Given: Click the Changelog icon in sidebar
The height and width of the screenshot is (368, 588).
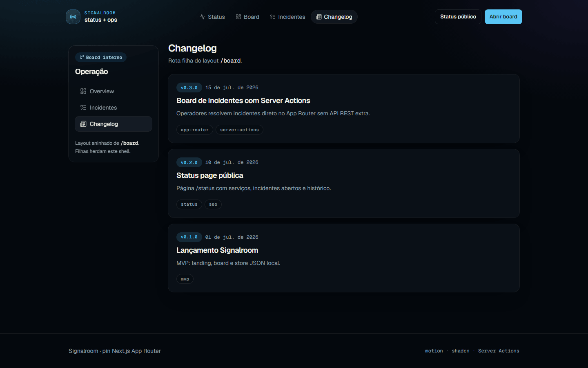Looking at the screenshot, I should (83, 124).
